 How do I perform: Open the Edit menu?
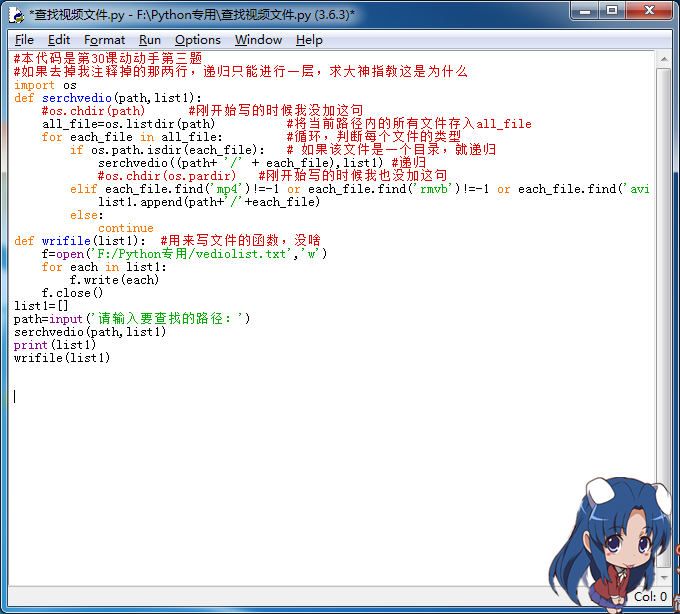59,40
